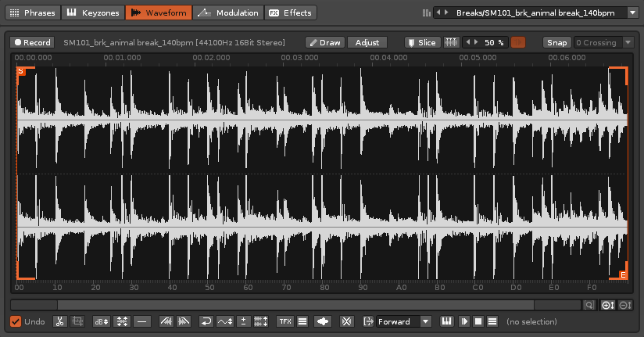Screen dimensions: 644x337
Task: Click the Fade In icon
Action: click(x=165, y=321)
